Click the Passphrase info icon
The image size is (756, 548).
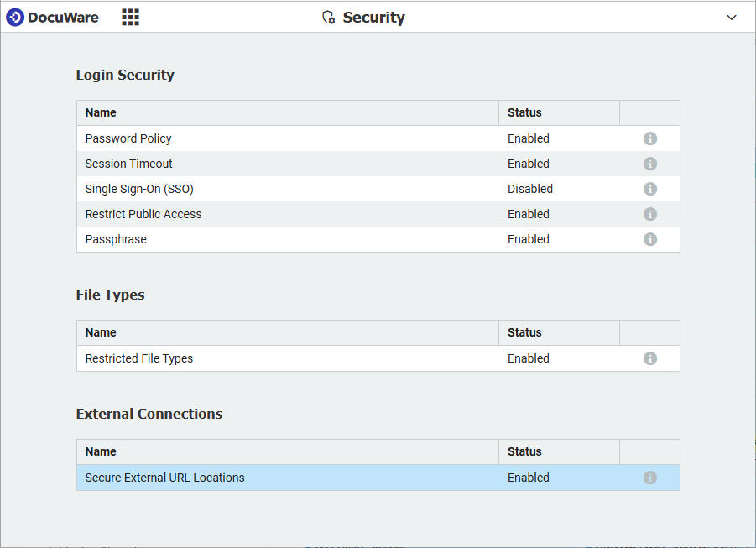[649, 239]
